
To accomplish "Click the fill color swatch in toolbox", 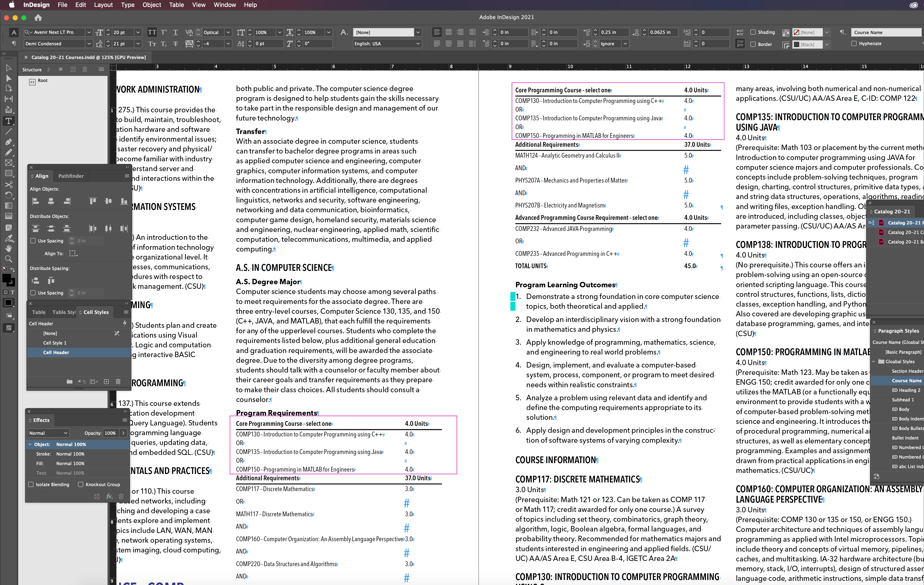I will pyautogui.click(x=7, y=278).
